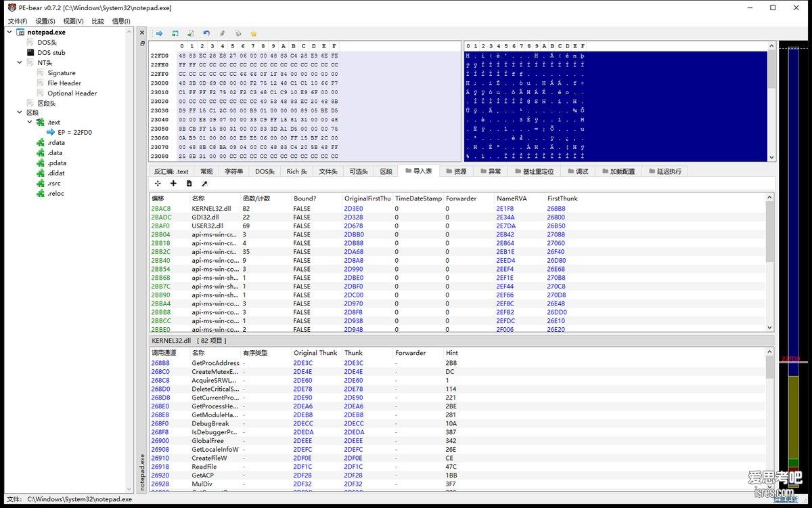This screenshot has height=508, width=812.
Task: Click the Original Thunk column header
Action: [315, 353]
